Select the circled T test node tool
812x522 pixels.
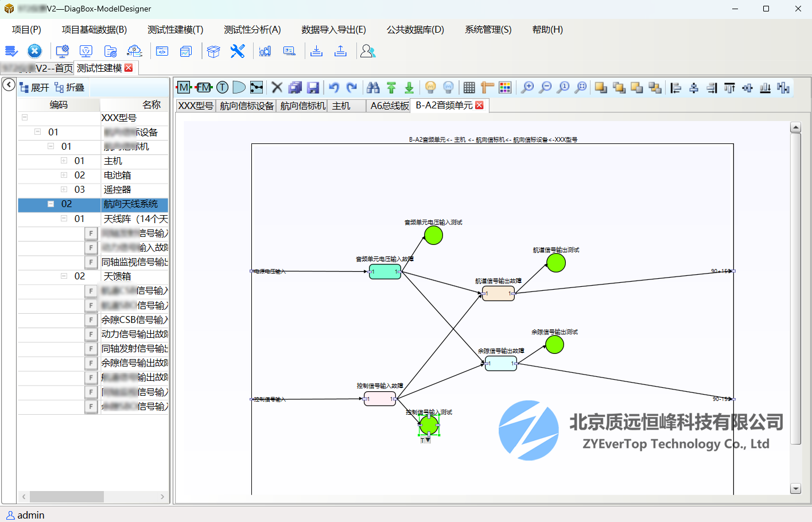coord(222,87)
